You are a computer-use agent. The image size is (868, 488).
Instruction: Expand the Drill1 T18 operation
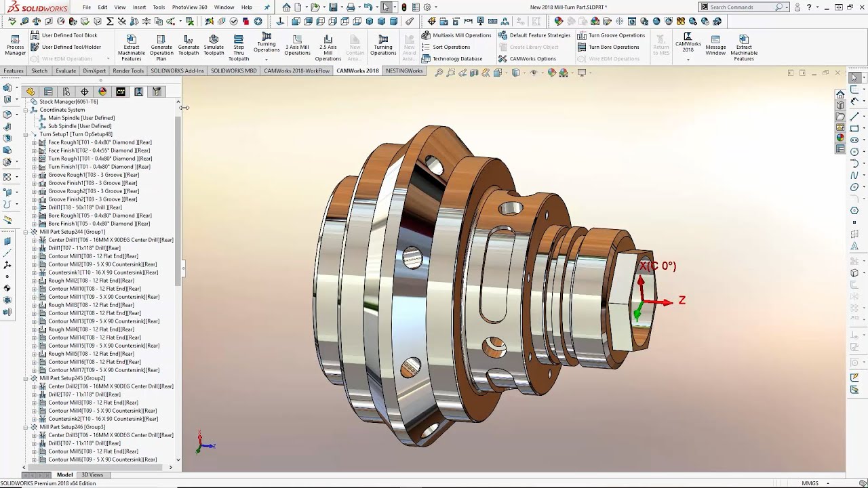click(35, 207)
